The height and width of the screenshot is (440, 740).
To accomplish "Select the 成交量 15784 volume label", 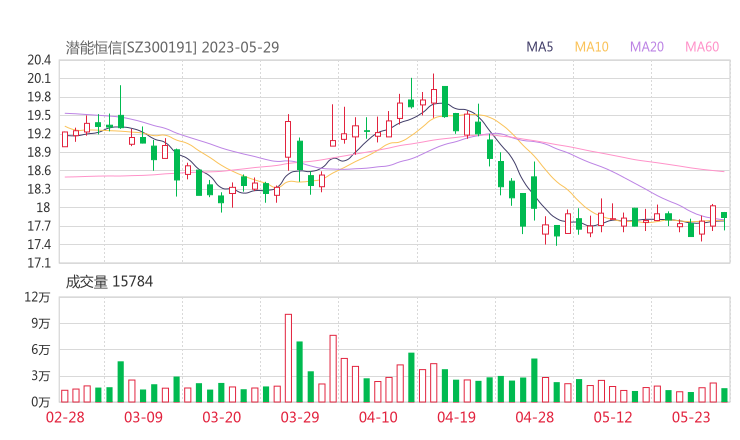I will pyautogui.click(x=109, y=282).
